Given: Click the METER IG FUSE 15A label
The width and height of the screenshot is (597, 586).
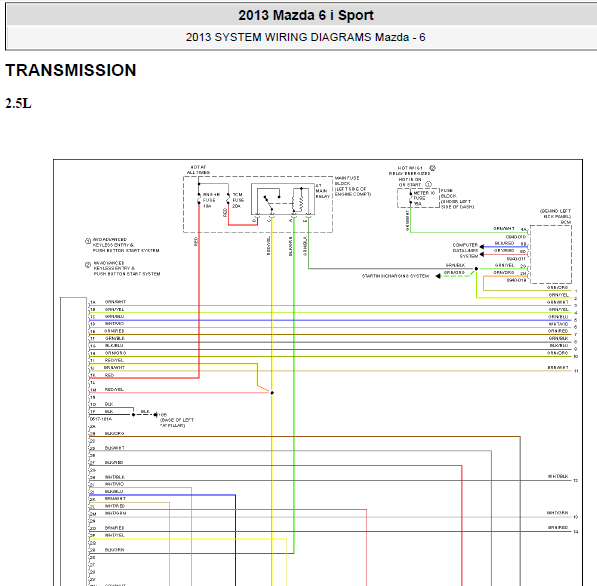Looking at the screenshot, I should click(x=424, y=198).
